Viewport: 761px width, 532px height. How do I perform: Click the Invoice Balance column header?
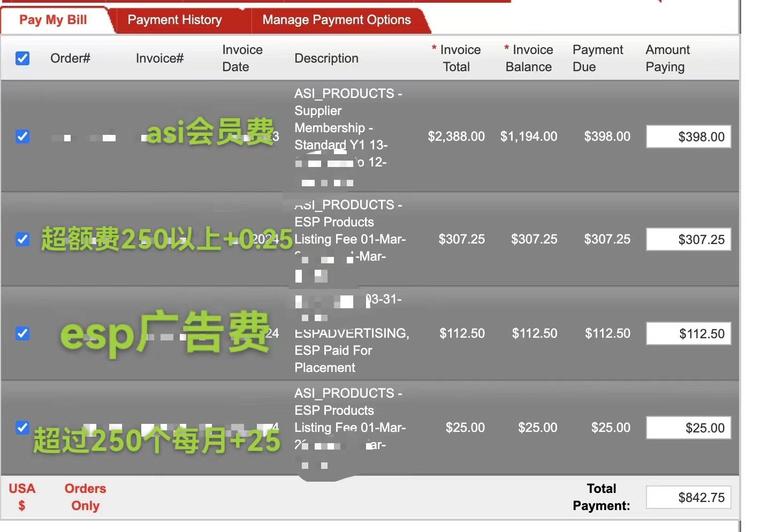tap(528, 58)
